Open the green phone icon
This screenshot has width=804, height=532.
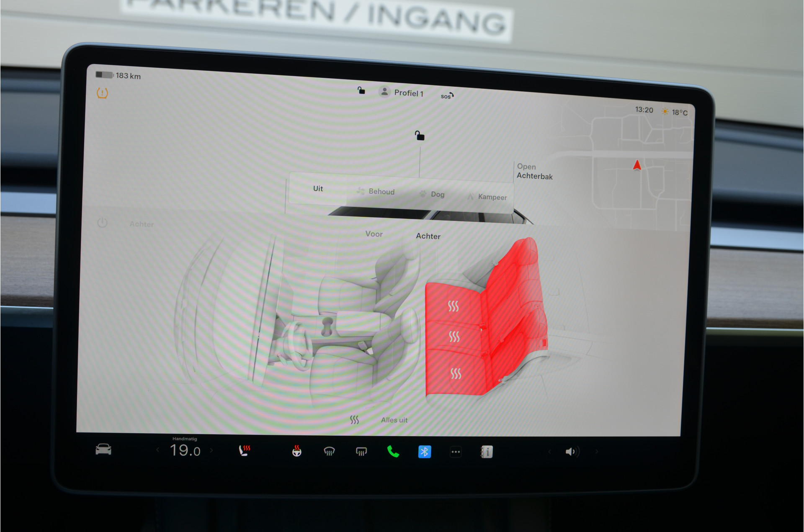[393, 452]
